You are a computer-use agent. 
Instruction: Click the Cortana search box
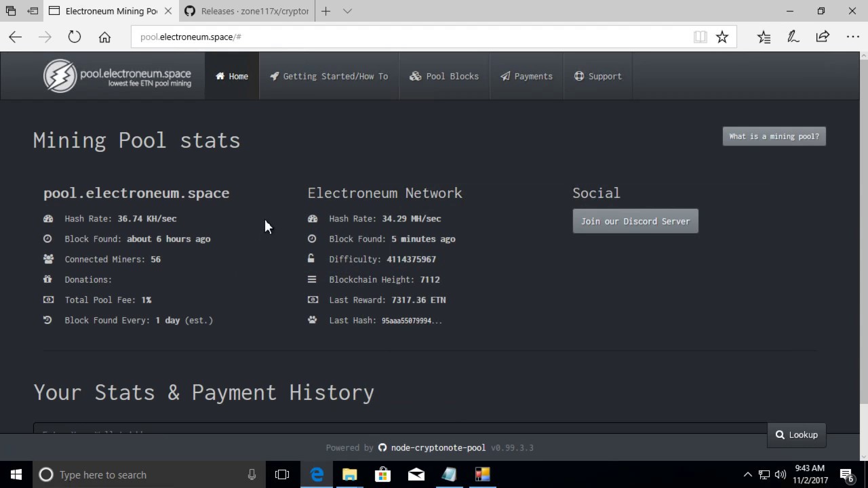(x=149, y=474)
